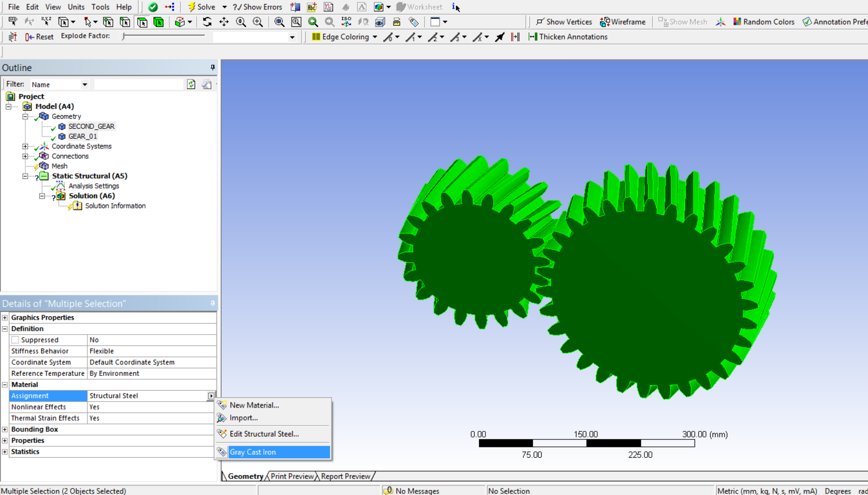Select the Pan tool icon

coord(224,22)
